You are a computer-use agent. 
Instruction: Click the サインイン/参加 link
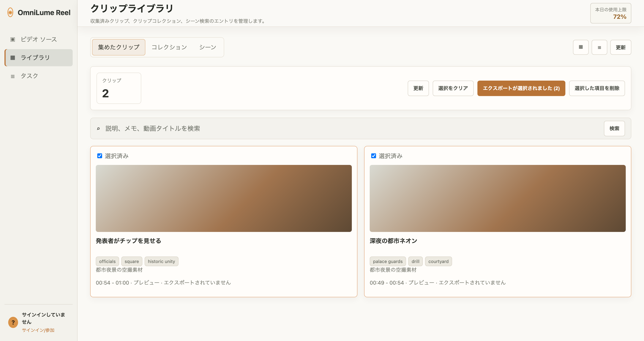pyautogui.click(x=38, y=330)
